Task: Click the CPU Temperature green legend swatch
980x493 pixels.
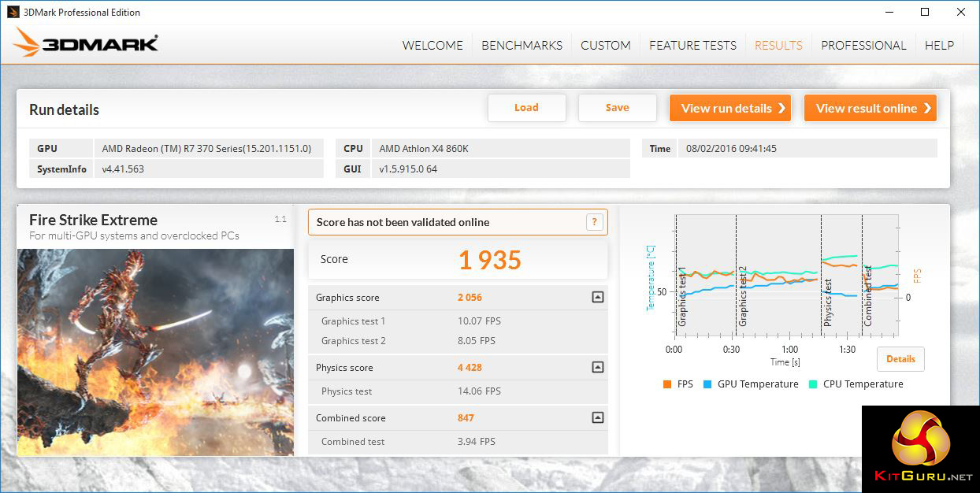Action: [813, 384]
